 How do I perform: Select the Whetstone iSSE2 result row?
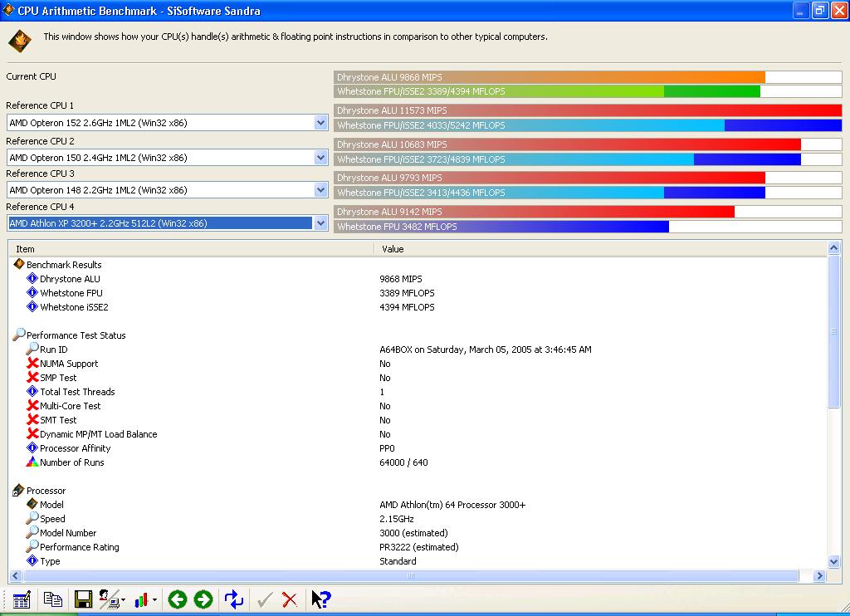418,307
